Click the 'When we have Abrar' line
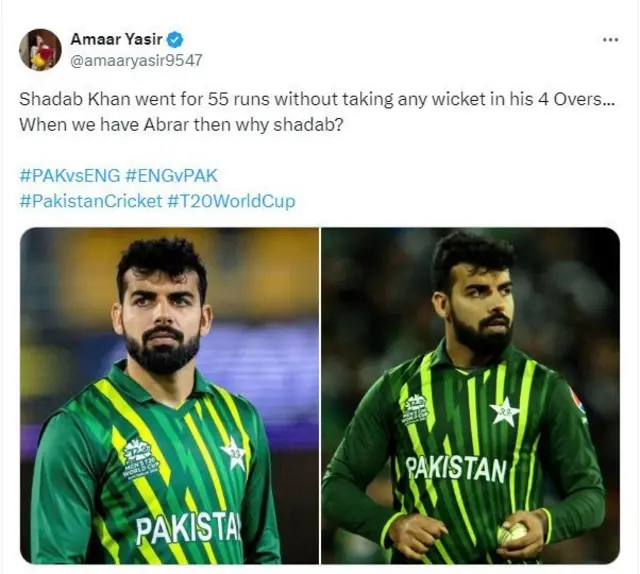The image size is (640, 574). click(x=181, y=125)
